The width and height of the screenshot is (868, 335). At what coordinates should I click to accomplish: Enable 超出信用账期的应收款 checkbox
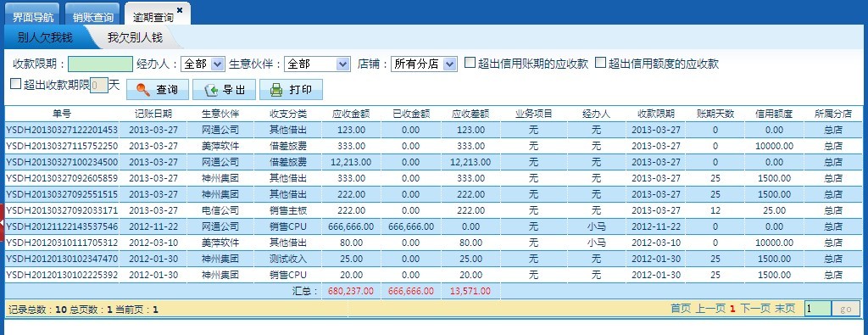point(470,63)
